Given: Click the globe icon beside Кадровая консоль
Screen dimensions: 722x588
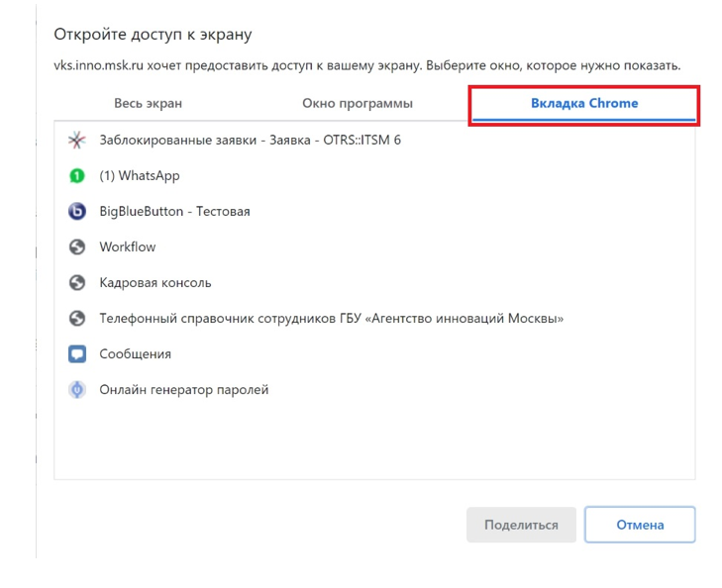Looking at the screenshot, I should coord(77,283).
